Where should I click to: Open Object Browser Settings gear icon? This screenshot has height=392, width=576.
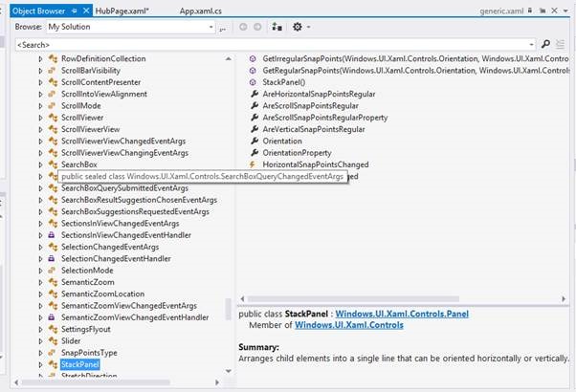(298, 27)
